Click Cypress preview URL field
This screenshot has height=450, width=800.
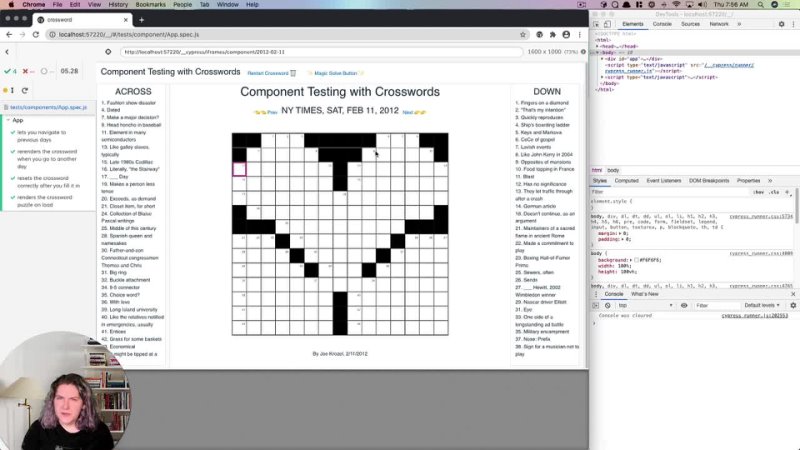pos(321,52)
